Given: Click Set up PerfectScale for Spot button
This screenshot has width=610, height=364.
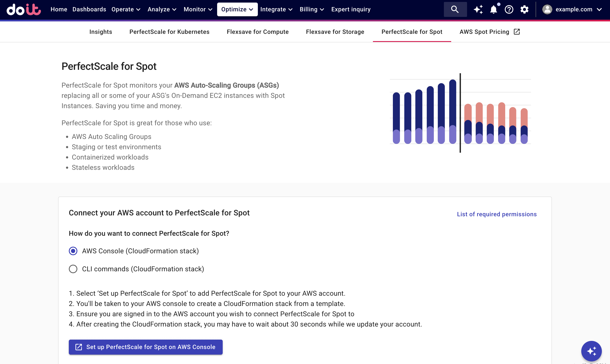Looking at the screenshot, I should point(146,347).
